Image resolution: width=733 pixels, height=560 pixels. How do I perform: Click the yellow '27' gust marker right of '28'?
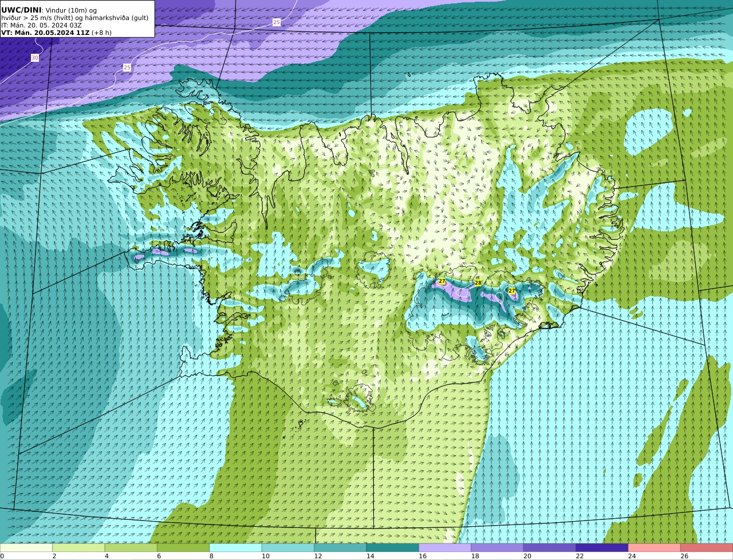(x=512, y=291)
